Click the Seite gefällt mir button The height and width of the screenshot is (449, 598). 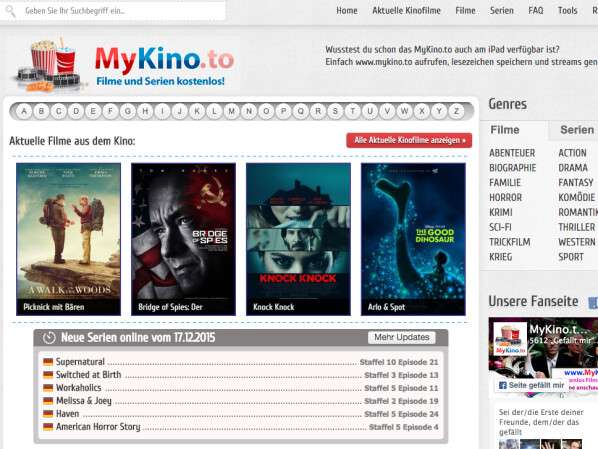[531, 385]
